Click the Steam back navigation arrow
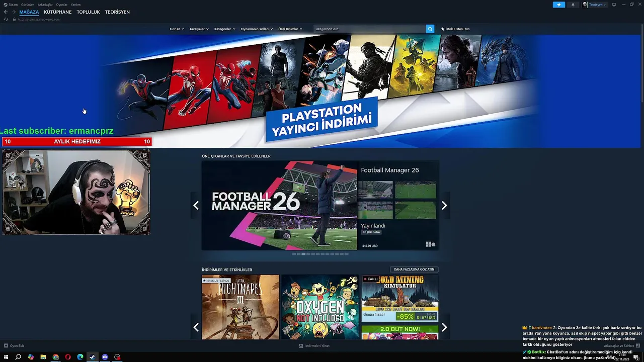This screenshot has height=362, width=644. click(6, 12)
